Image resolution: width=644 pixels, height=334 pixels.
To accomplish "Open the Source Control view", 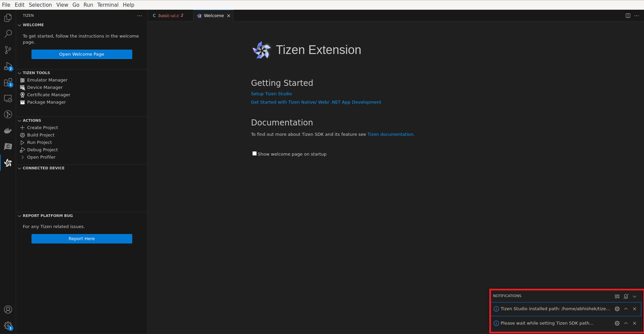I will click(8, 50).
